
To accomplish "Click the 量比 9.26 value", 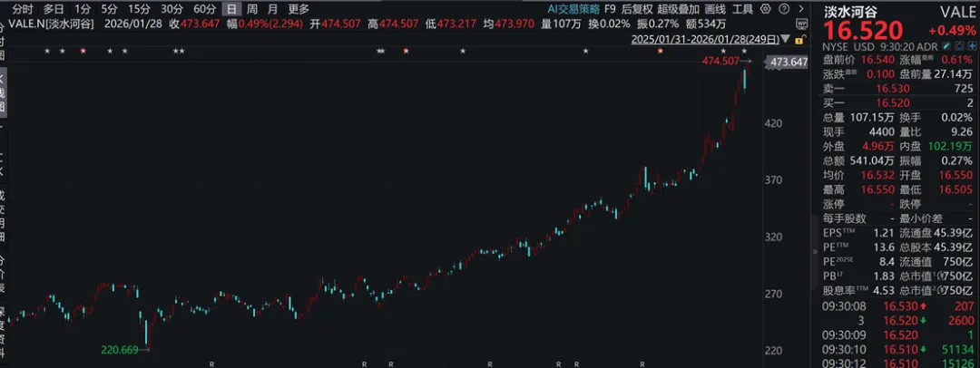I will pyautogui.click(x=963, y=131).
